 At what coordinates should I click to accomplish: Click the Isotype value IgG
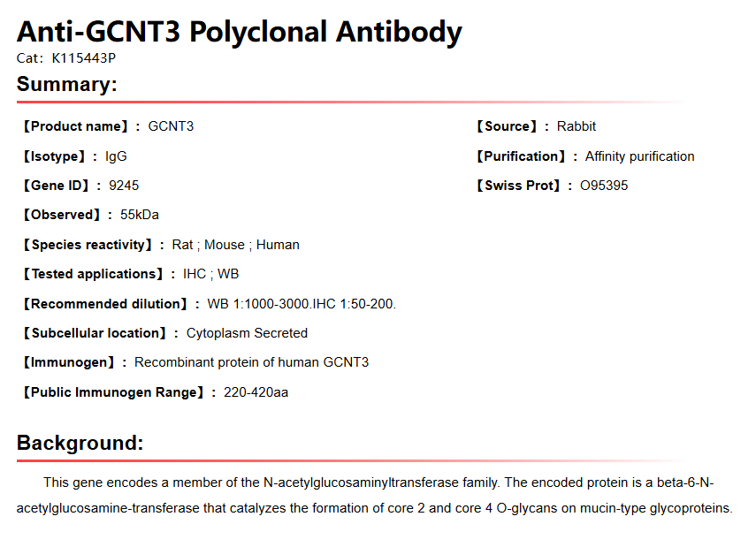(x=116, y=156)
